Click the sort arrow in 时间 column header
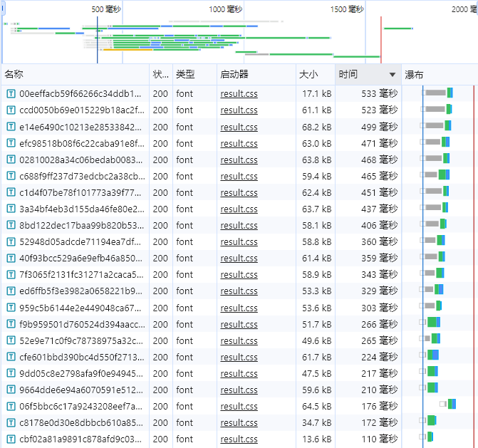Image resolution: width=478 pixels, height=448 pixels. click(x=392, y=75)
